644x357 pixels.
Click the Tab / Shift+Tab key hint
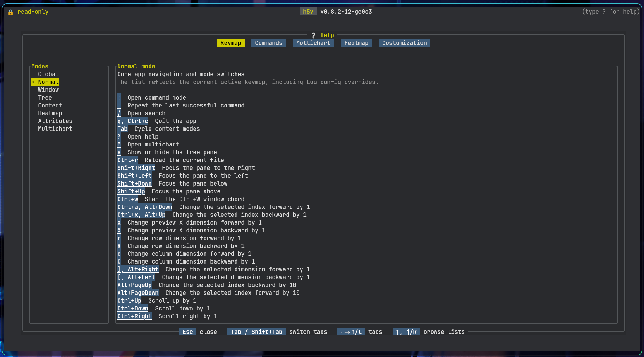256,332
